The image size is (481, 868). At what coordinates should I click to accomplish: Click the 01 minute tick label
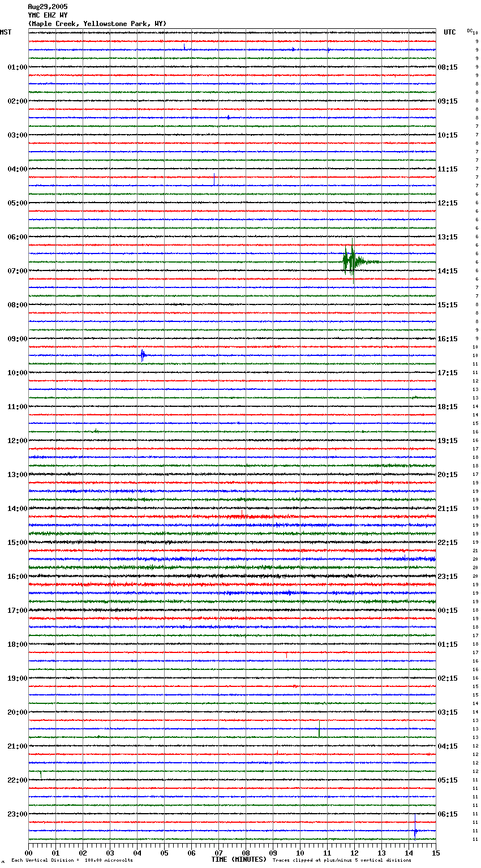(55, 853)
